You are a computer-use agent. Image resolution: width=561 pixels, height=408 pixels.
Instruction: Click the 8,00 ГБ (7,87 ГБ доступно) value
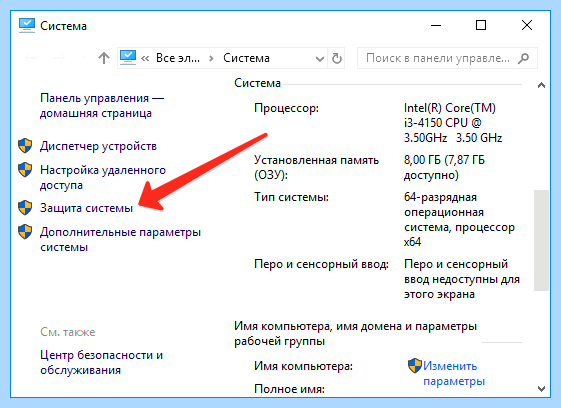tap(444, 167)
